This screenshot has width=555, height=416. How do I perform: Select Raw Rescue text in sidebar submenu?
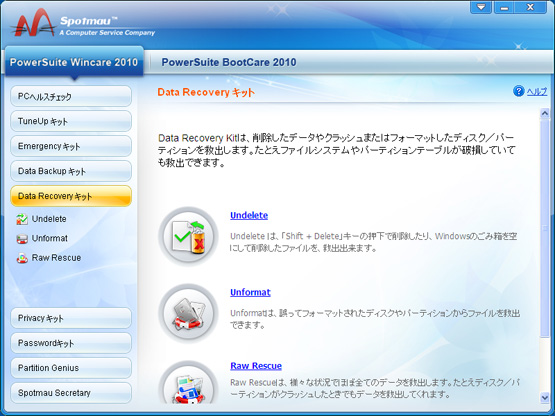click(x=56, y=258)
